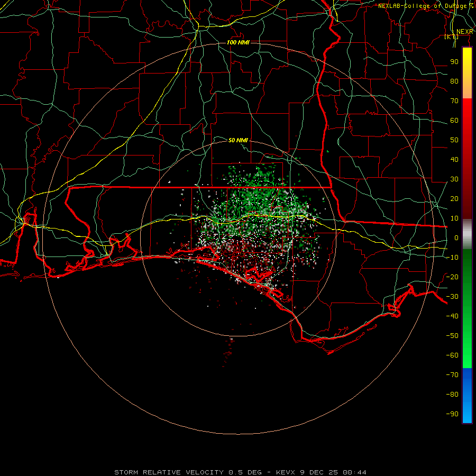Click the "-20" value on the velocity scale
476x476 pixels.
click(452, 277)
